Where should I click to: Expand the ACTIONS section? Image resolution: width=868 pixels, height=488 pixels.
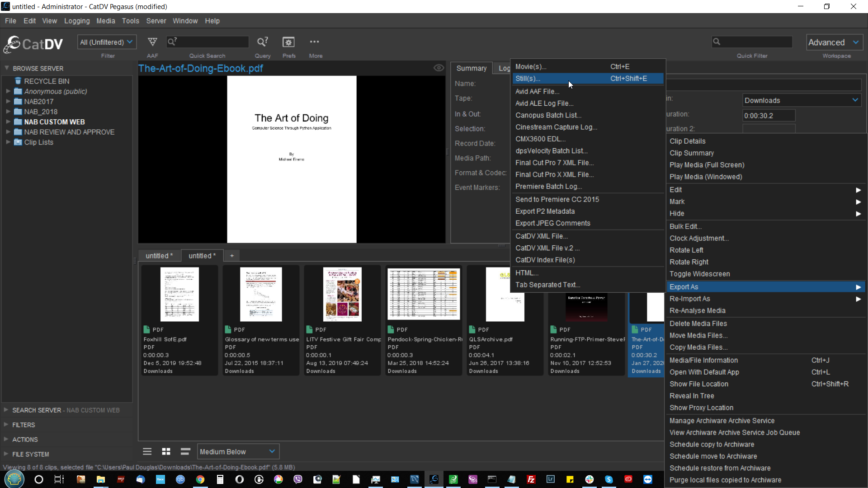point(6,439)
